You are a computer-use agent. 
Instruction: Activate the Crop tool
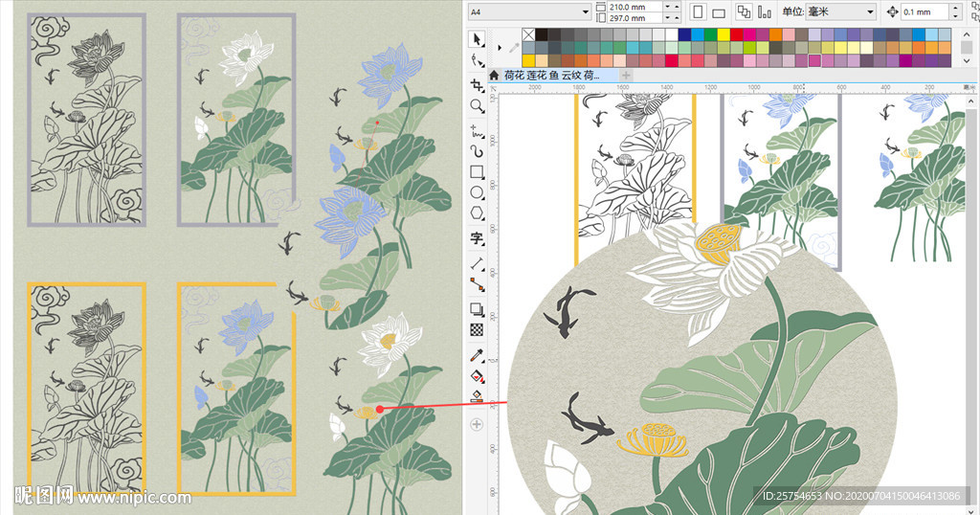tap(477, 85)
